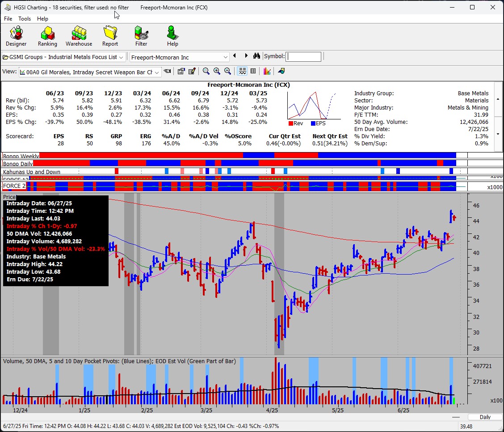Click the large Help toolbar icon
The image size is (504, 432).
(172, 36)
